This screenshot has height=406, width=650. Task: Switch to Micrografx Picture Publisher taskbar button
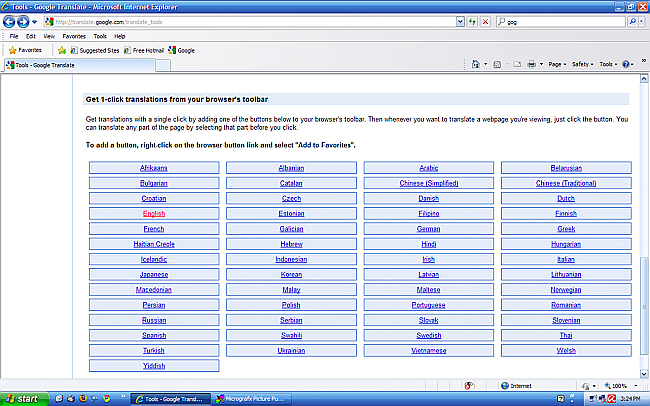252,399
